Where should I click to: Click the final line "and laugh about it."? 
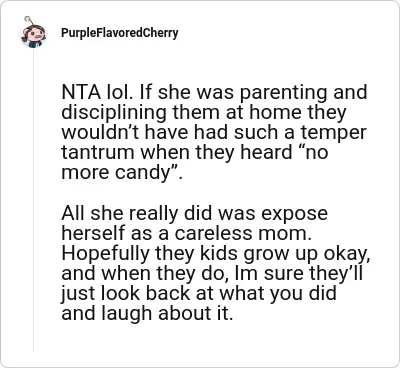147,314
